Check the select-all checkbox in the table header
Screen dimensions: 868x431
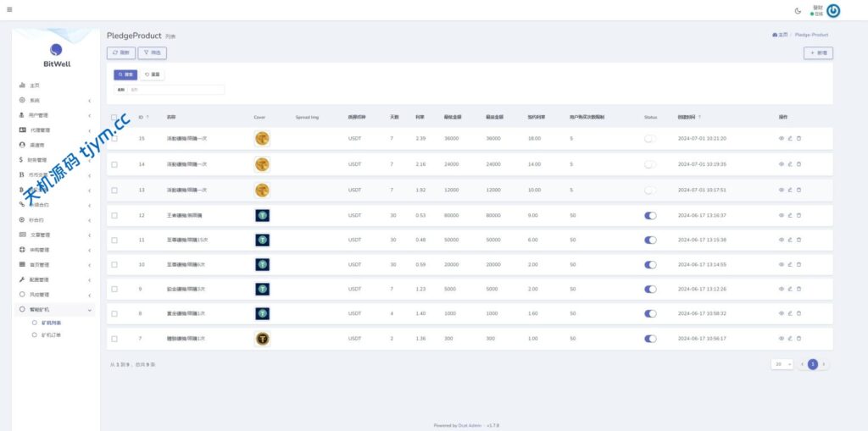(x=114, y=117)
